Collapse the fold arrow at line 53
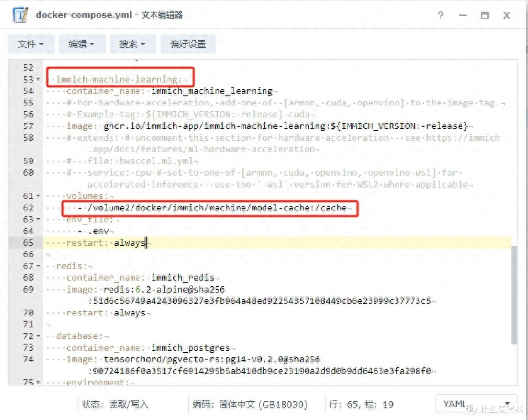Image resolution: width=528 pixels, height=420 pixels. click(x=38, y=79)
